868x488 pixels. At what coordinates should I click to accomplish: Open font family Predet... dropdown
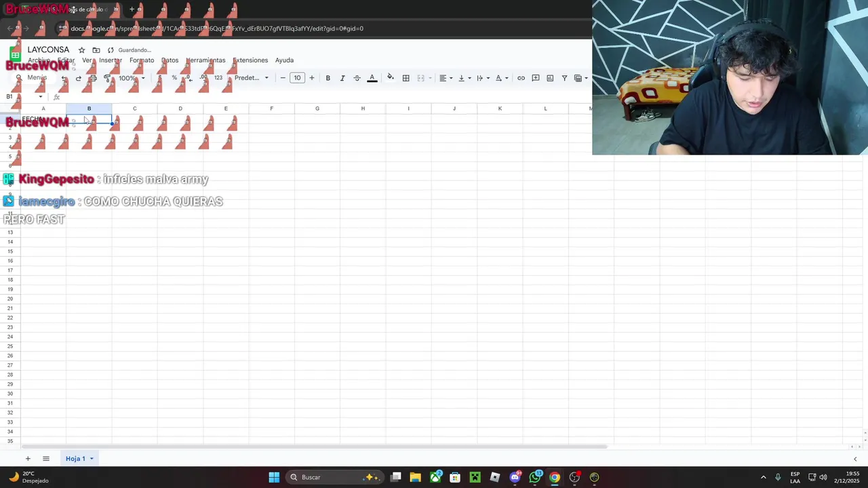click(252, 78)
